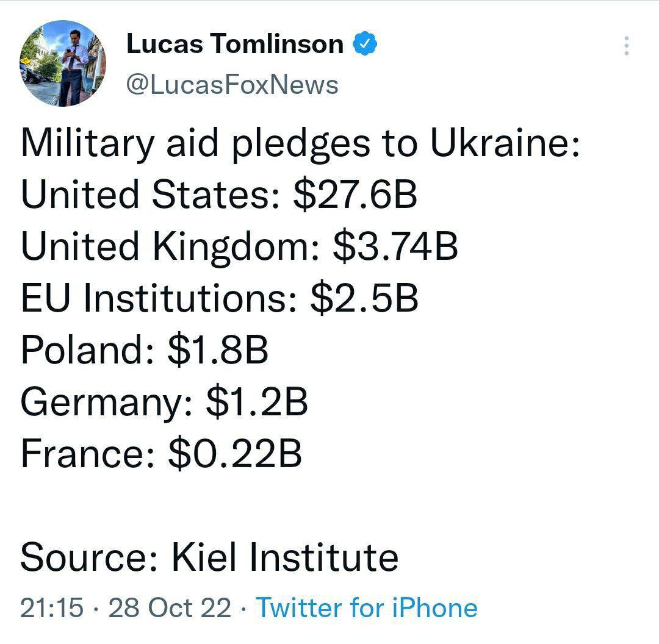Click the United States country name
659x644 pixels.
(x=148, y=195)
